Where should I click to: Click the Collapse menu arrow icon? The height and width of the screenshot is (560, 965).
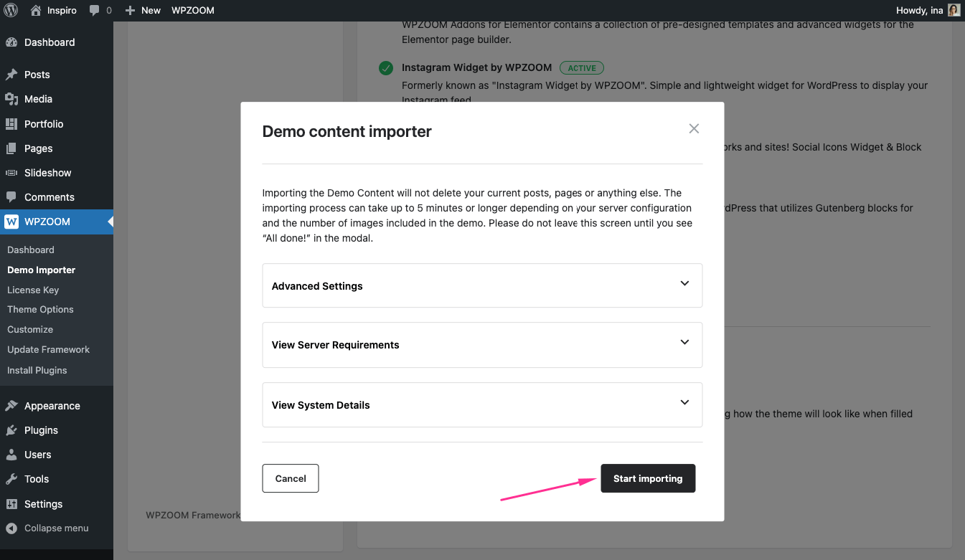coord(11,528)
